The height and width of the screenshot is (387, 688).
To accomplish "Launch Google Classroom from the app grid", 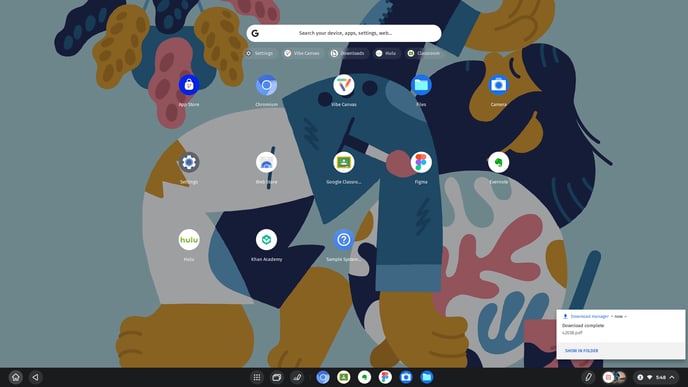I will click(344, 162).
